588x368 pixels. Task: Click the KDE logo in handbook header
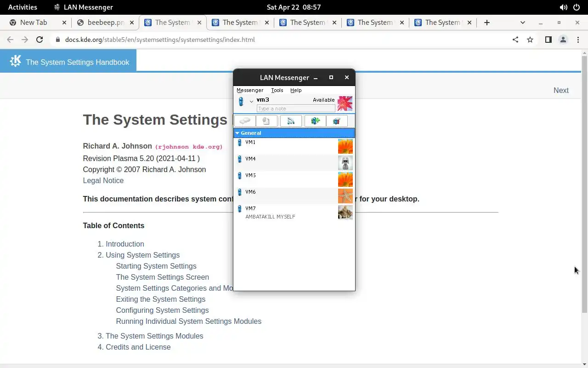point(15,61)
